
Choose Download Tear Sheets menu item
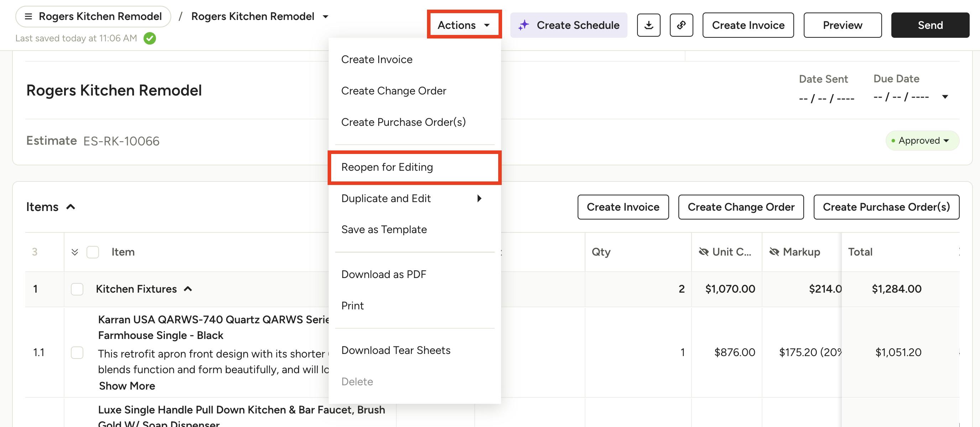click(x=415, y=350)
